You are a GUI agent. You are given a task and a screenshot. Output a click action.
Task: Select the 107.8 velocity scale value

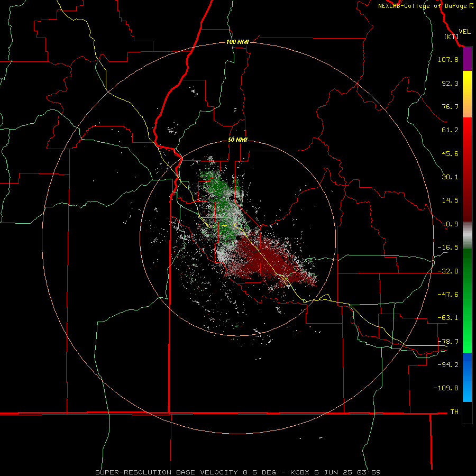448,59
